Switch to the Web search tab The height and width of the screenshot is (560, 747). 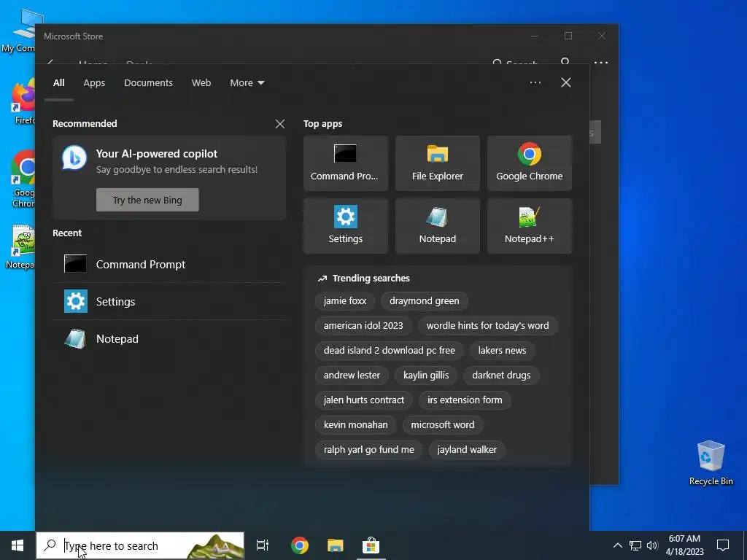point(201,83)
